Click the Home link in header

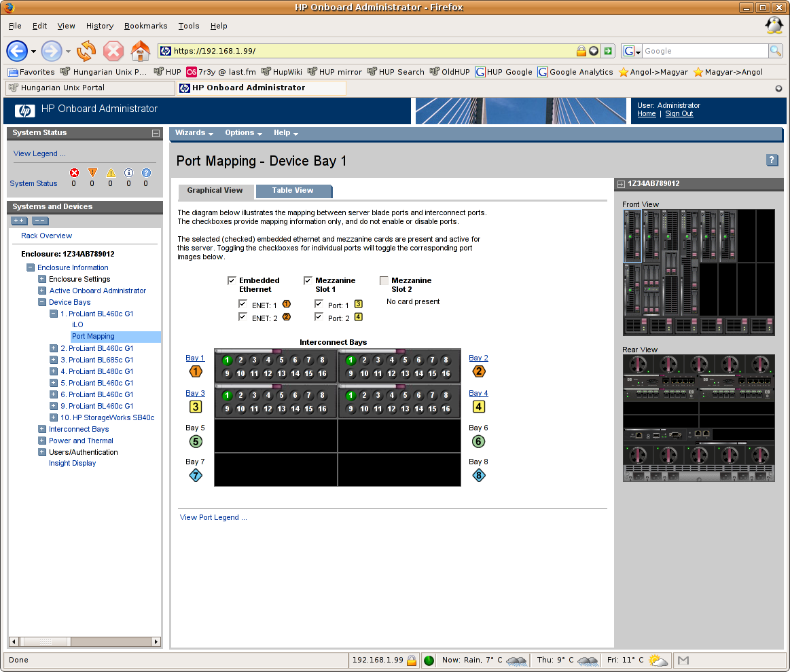[x=647, y=114]
